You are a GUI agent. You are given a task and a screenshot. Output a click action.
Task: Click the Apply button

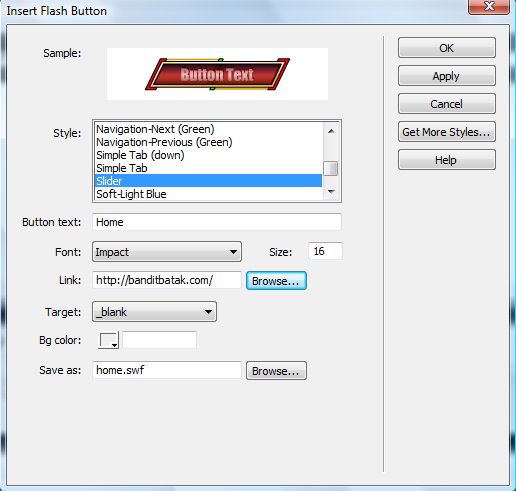click(447, 76)
